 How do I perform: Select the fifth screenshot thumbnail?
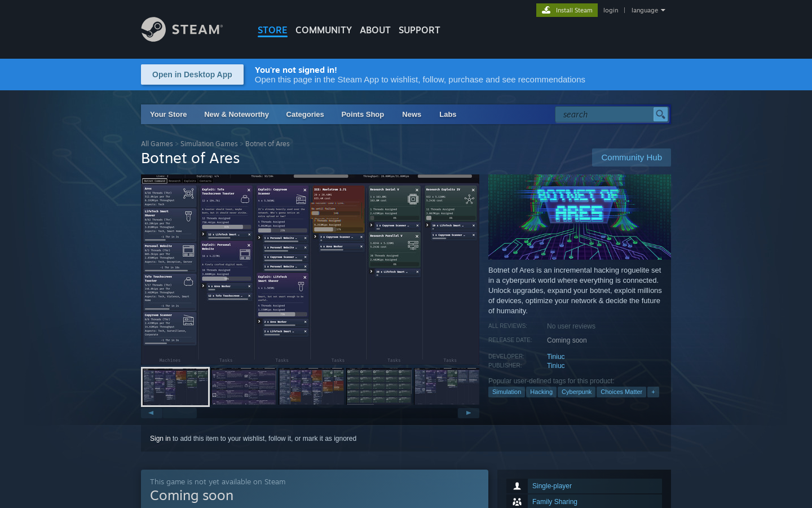[447, 387]
